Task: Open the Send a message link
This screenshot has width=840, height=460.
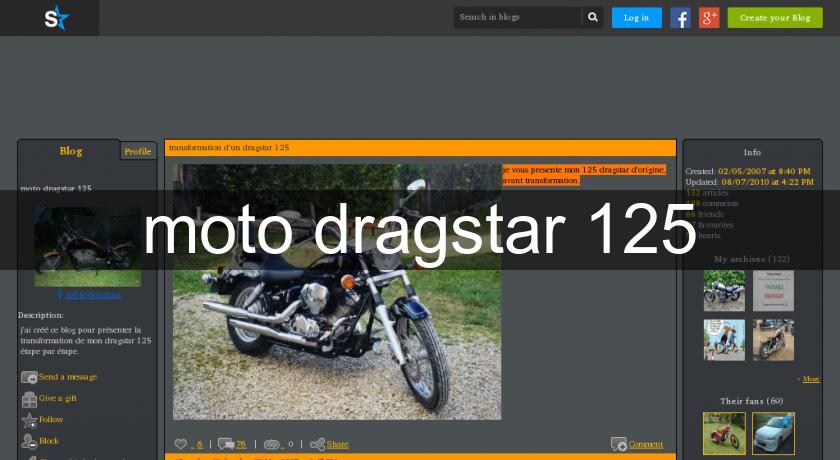Action: 68,377
